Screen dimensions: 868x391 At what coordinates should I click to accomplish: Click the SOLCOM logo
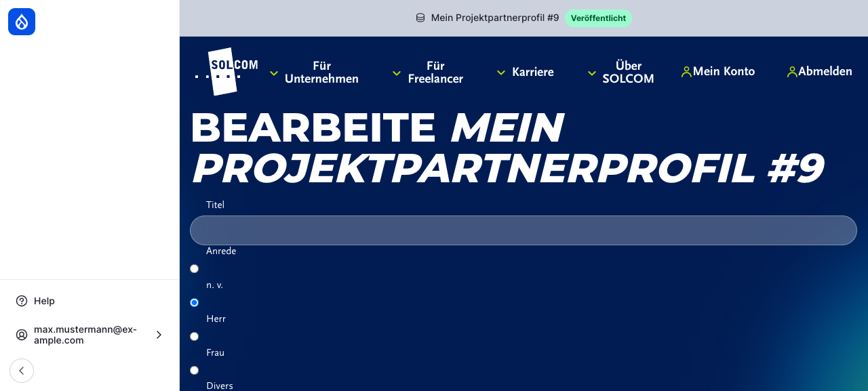(226, 72)
